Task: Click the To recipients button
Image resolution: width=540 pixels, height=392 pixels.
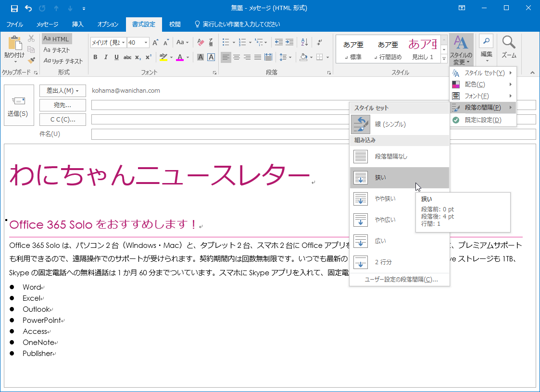Action: (63, 105)
